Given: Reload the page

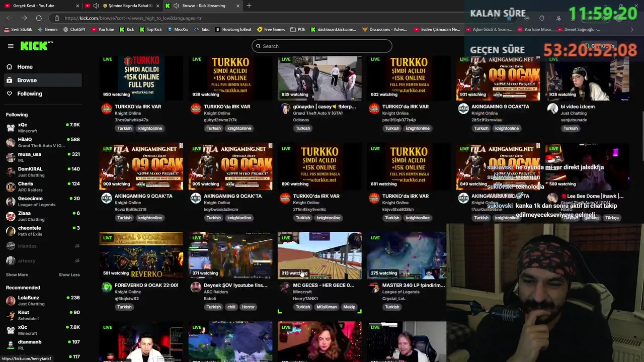Looking at the screenshot, I should tap(38, 18).
